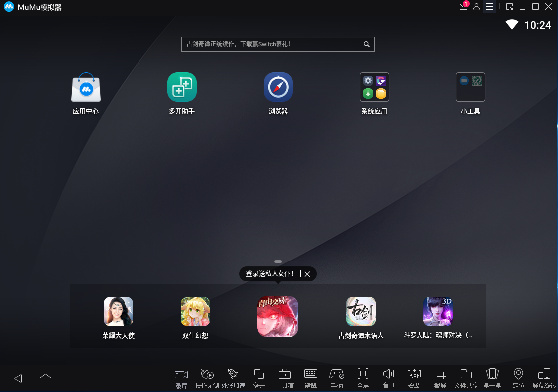The width and height of the screenshot is (558, 392).
Task: Maximize the MuMu emulator window
Action: click(x=535, y=7)
